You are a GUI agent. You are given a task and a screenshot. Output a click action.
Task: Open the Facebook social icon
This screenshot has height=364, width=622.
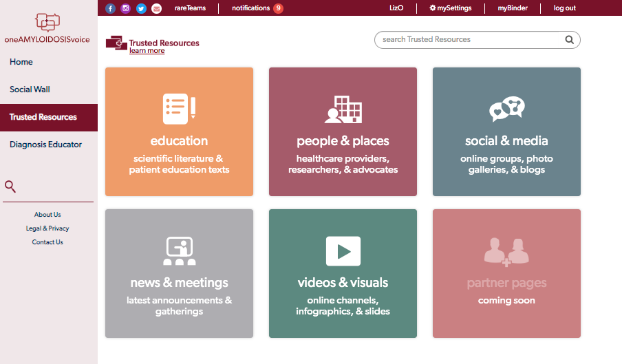click(x=110, y=8)
